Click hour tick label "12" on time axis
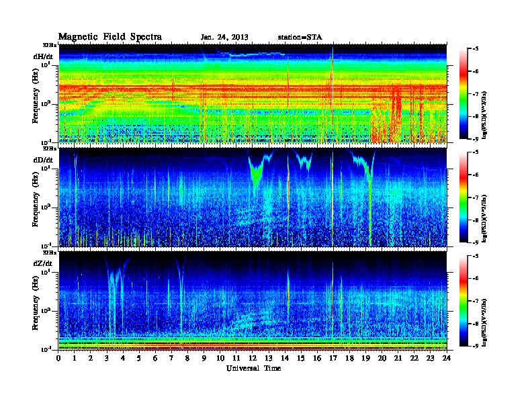Image resolution: width=532 pixels, height=411 pixels. [253, 359]
